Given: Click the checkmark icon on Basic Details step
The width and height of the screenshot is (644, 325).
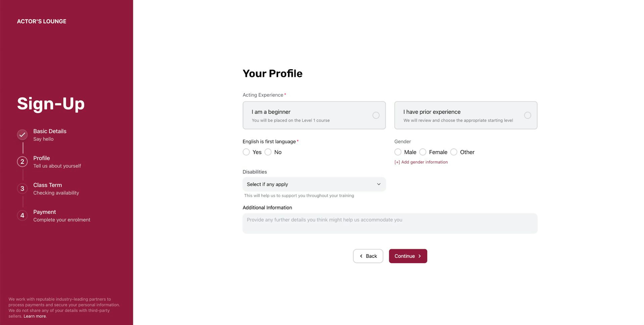Looking at the screenshot, I should pyautogui.click(x=22, y=134).
